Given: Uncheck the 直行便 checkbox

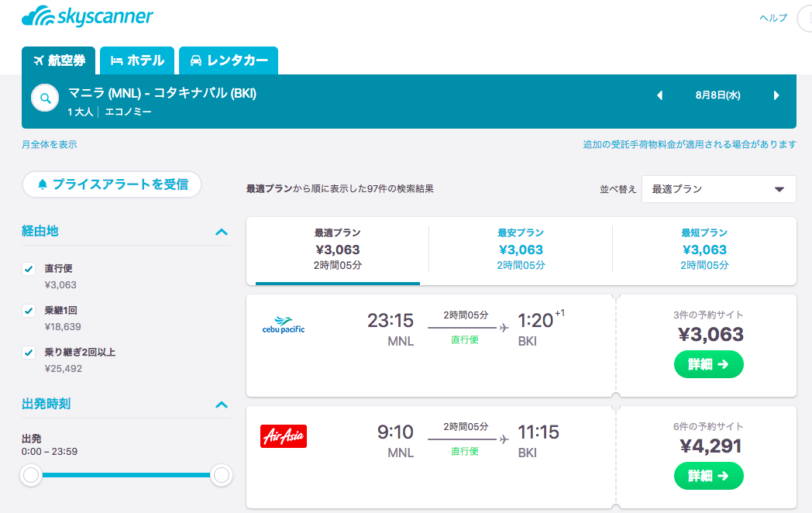Looking at the screenshot, I should coord(29,269).
